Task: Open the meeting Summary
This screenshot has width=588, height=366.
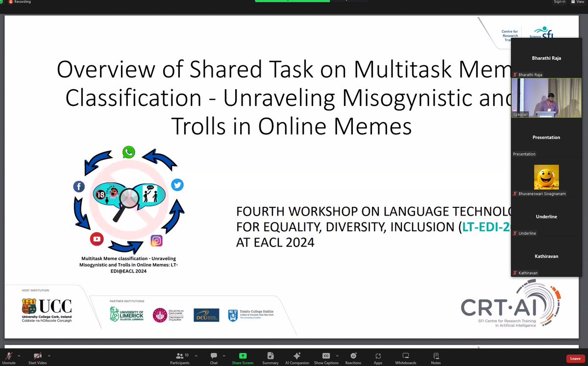Action: click(x=270, y=358)
